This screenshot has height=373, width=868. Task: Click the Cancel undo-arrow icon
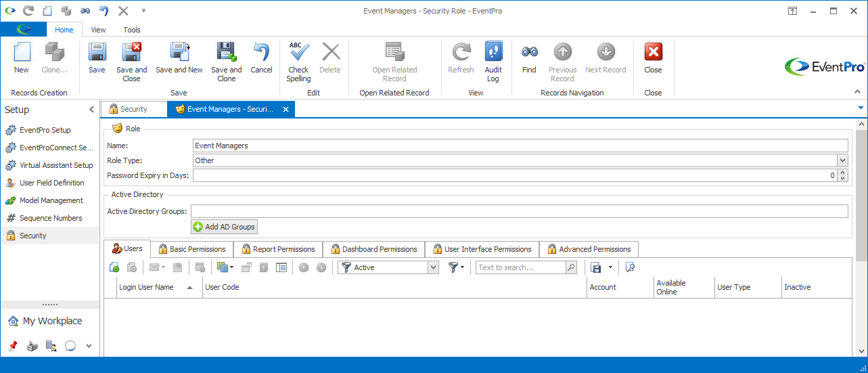tap(261, 52)
